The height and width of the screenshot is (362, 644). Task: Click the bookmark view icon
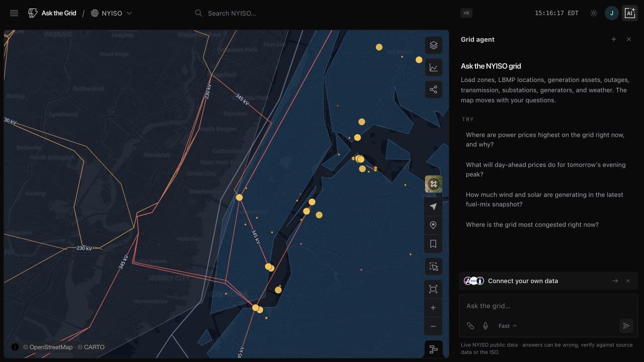click(433, 244)
